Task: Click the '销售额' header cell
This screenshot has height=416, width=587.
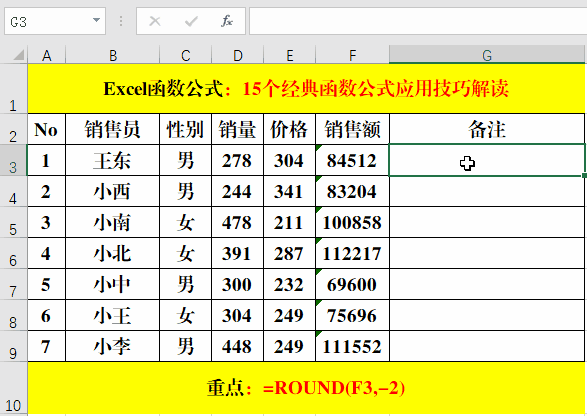Action: (x=353, y=130)
